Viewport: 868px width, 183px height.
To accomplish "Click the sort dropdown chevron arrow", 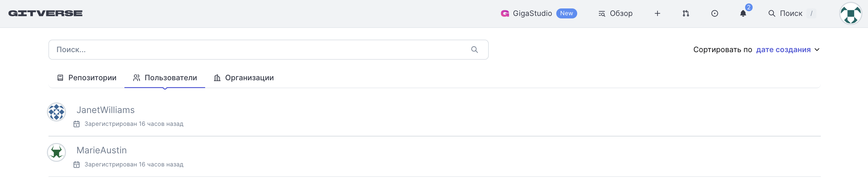I will point(817,50).
